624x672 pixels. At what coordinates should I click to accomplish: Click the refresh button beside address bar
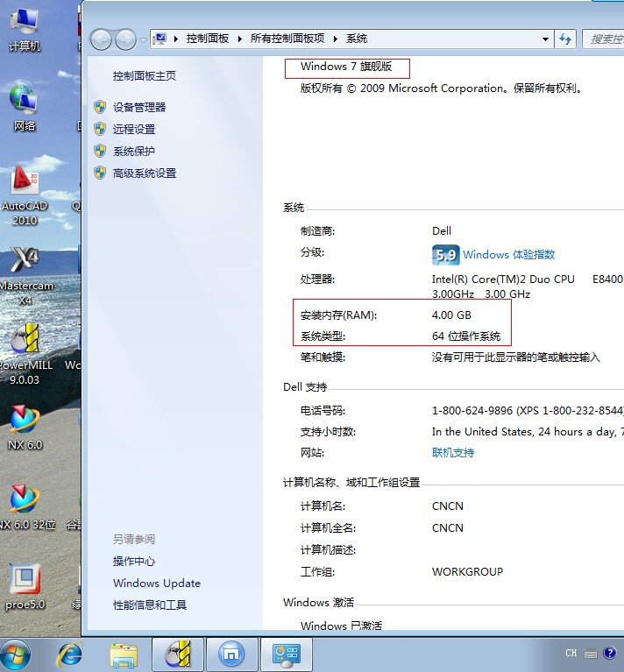[x=565, y=39]
